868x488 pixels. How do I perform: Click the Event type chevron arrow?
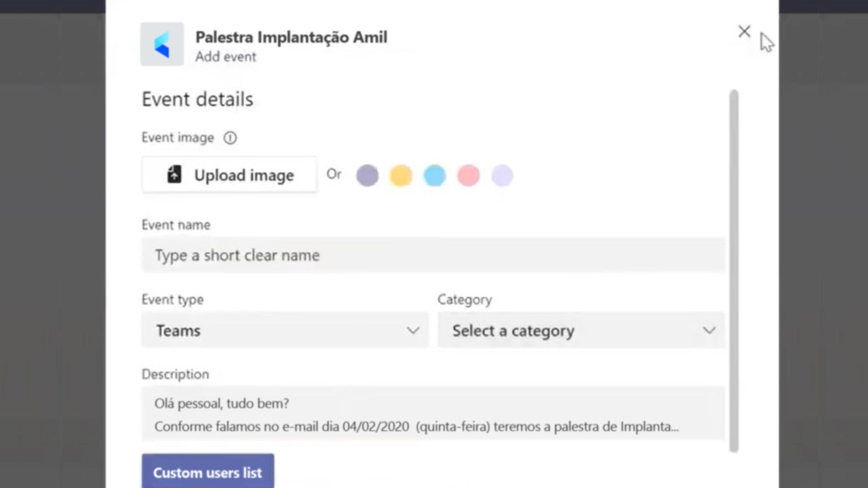tap(413, 331)
